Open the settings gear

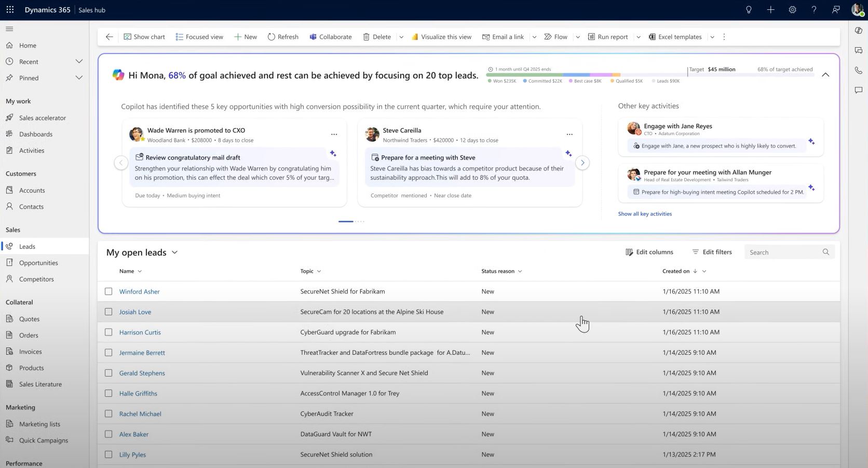pos(792,10)
